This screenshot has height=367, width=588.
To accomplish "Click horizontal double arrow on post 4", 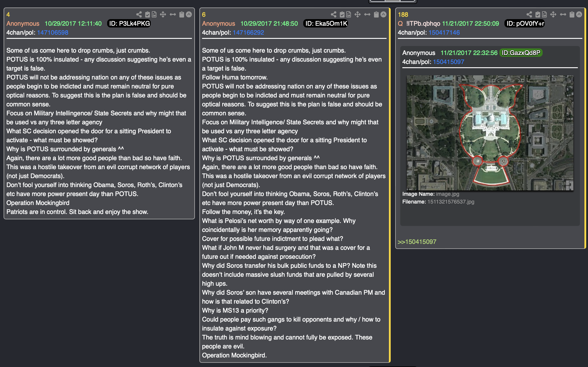I will 173,14.
